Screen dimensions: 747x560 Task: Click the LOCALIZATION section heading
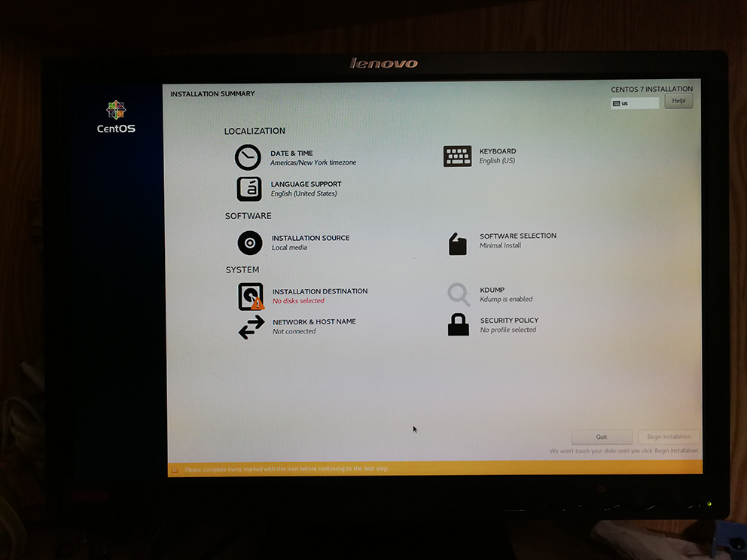click(255, 131)
